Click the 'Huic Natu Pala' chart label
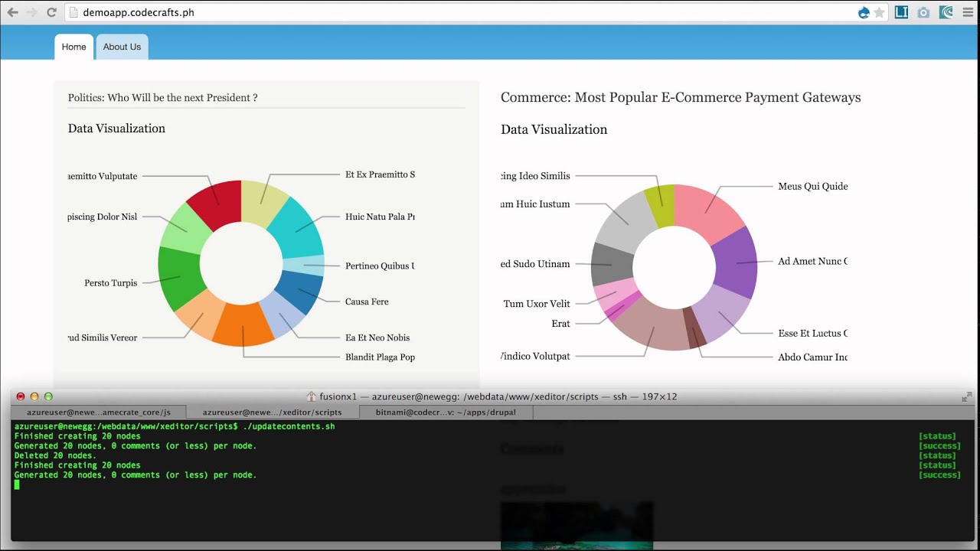This screenshot has width=980, height=551. (x=380, y=217)
